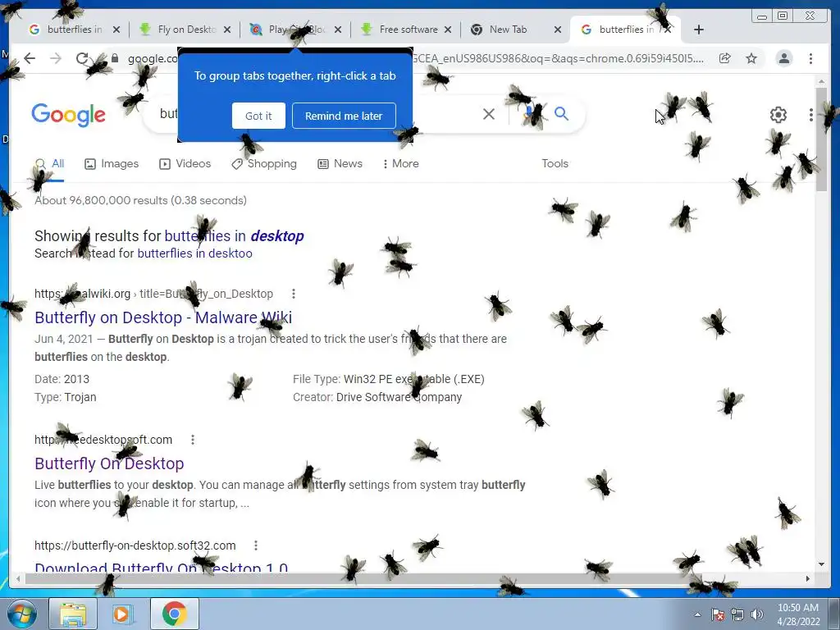Open a new tab with the plus button

[x=699, y=30]
